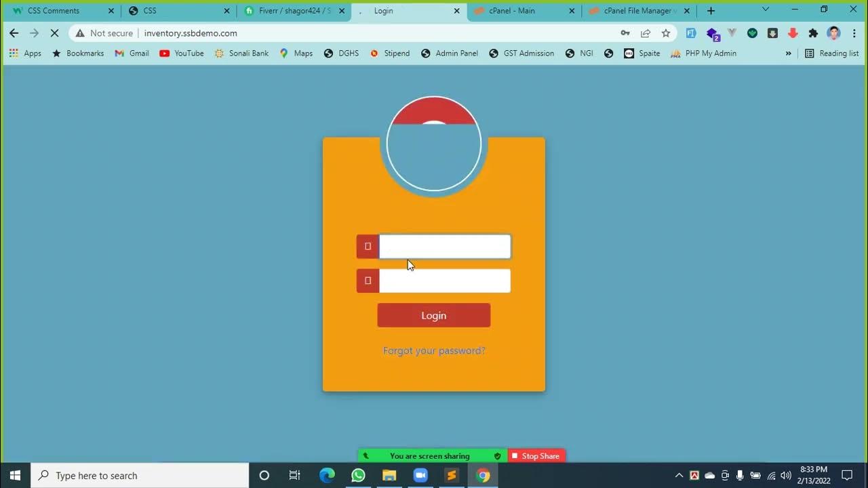Open Zoom from taskbar
Screen dimensions: 868x488
point(420,475)
